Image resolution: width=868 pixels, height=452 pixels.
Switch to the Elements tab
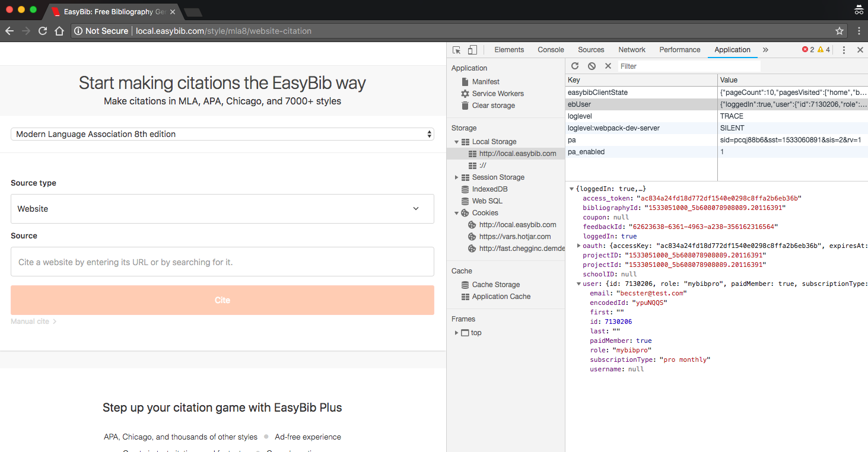click(x=509, y=50)
